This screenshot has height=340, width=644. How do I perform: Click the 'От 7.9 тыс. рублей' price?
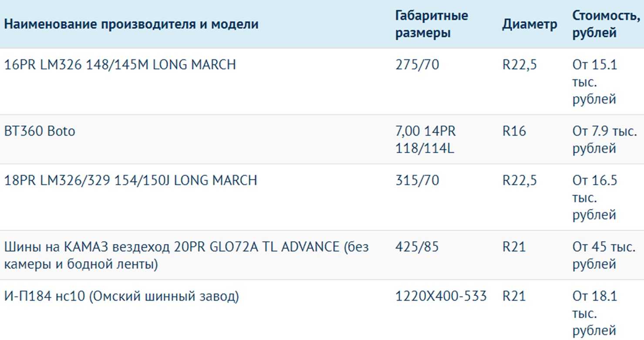[x=604, y=140]
